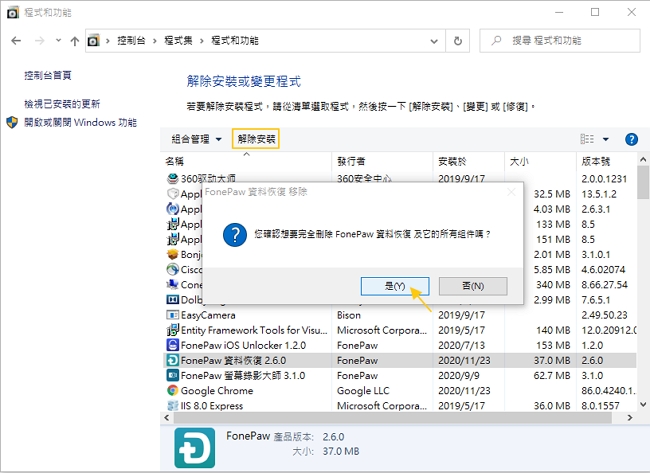Open help with the blue question mark icon

tap(631, 139)
